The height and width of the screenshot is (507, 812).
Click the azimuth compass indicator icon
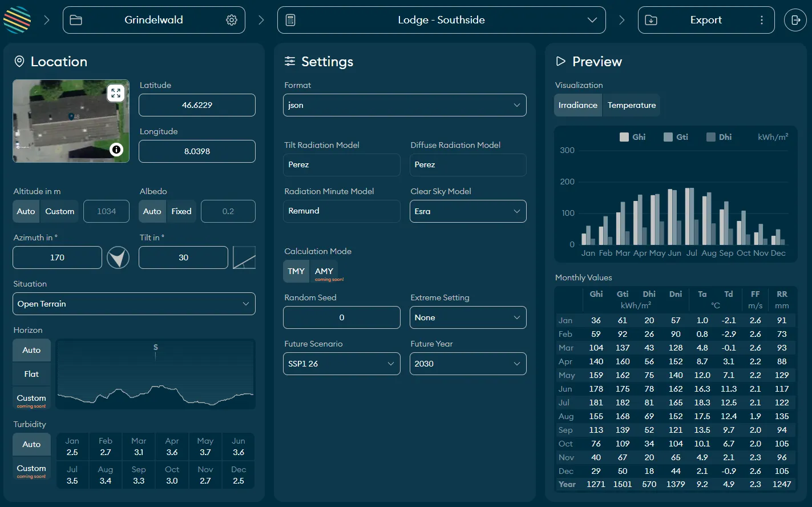click(118, 257)
